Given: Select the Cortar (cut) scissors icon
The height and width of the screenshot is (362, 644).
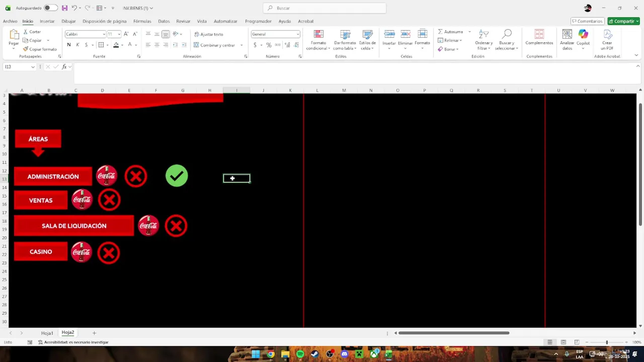Looking at the screenshot, I should click(25, 32).
